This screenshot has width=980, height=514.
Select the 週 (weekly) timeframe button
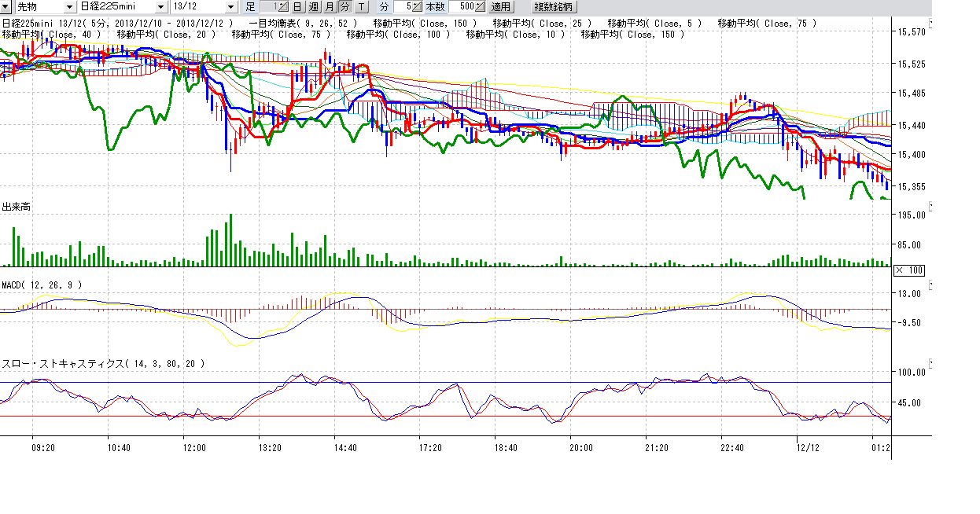pos(313,6)
